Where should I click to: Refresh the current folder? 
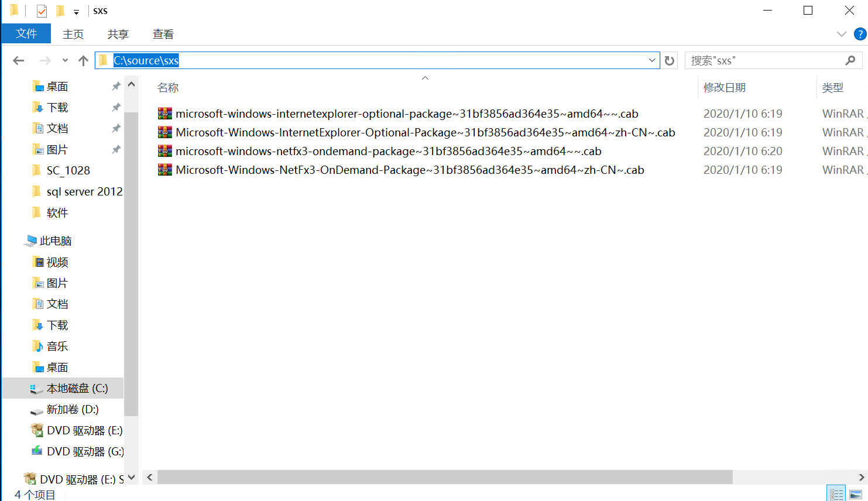click(x=670, y=60)
